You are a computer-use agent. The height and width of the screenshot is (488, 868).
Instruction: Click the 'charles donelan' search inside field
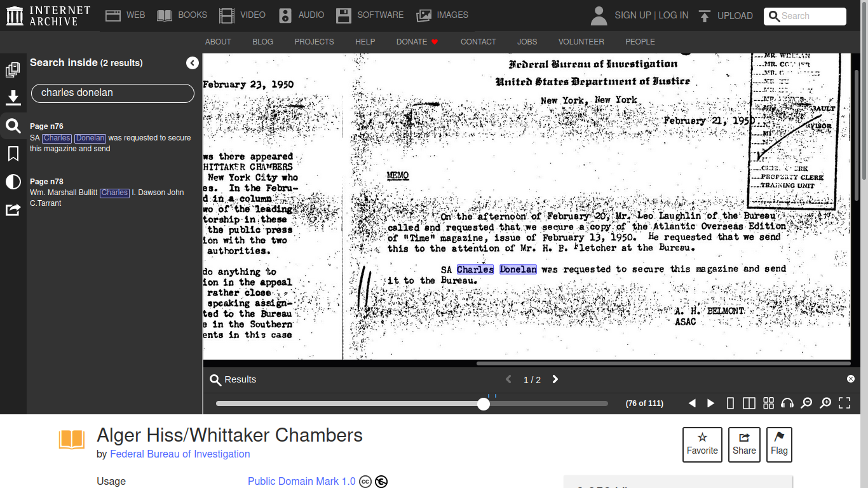(x=112, y=93)
